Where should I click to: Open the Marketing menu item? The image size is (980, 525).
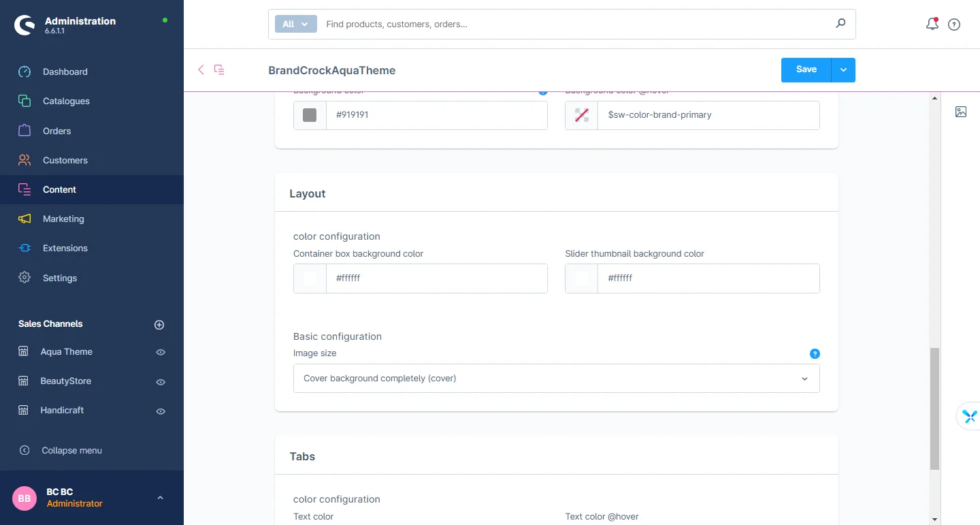[63, 219]
